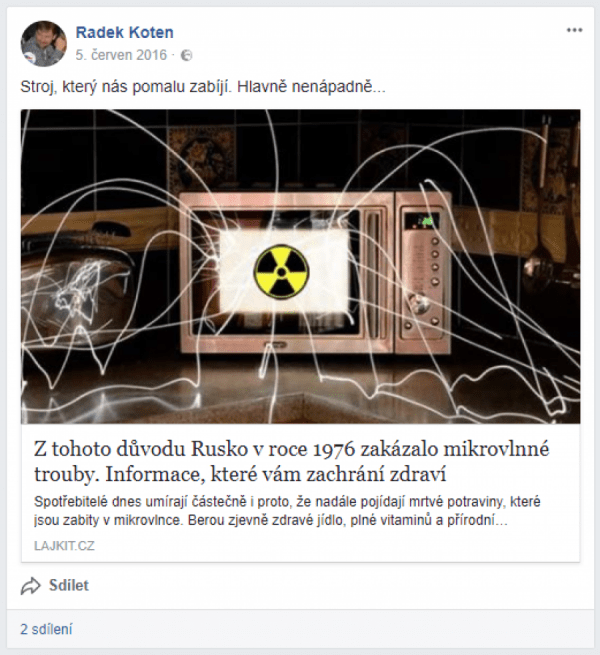Click the article description about Spotřebitelé
Image resolution: width=600 pixels, height=655 pixels.
287,511
